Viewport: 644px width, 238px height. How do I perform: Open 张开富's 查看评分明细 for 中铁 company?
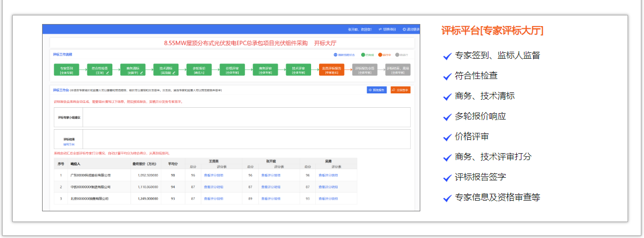(271, 187)
